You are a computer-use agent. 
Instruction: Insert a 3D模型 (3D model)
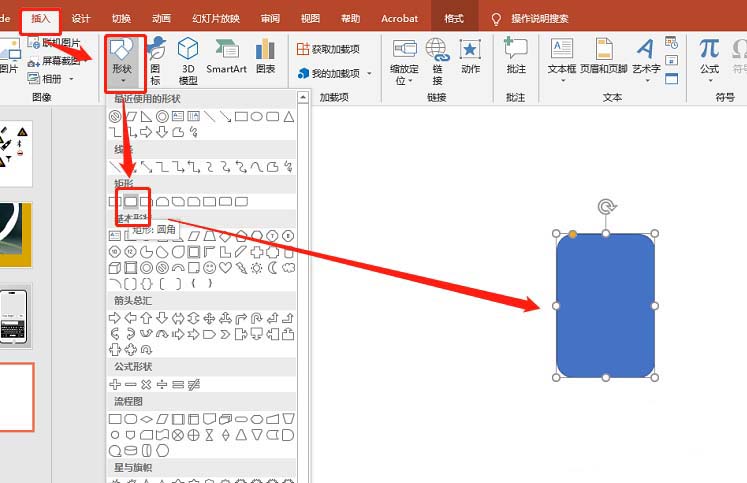188,60
